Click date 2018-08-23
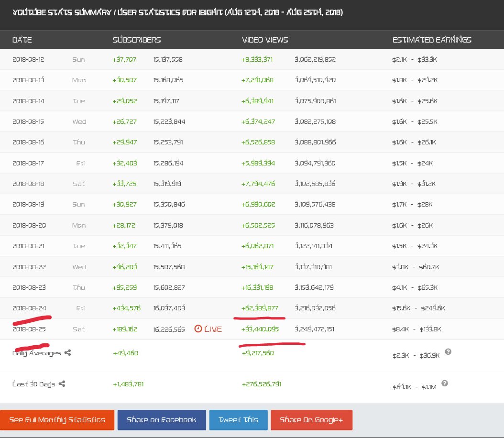The width and height of the screenshot is (504, 438). tap(29, 287)
